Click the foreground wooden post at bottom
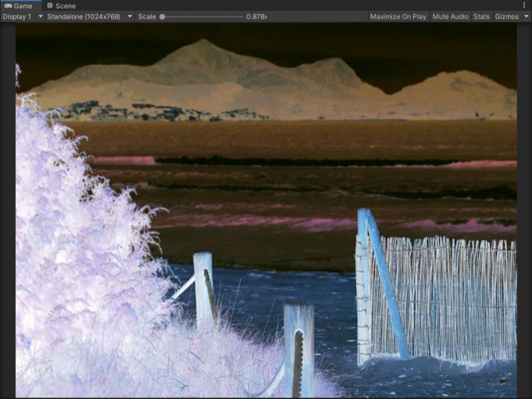The image size is (532, 399). pos(299,350)
